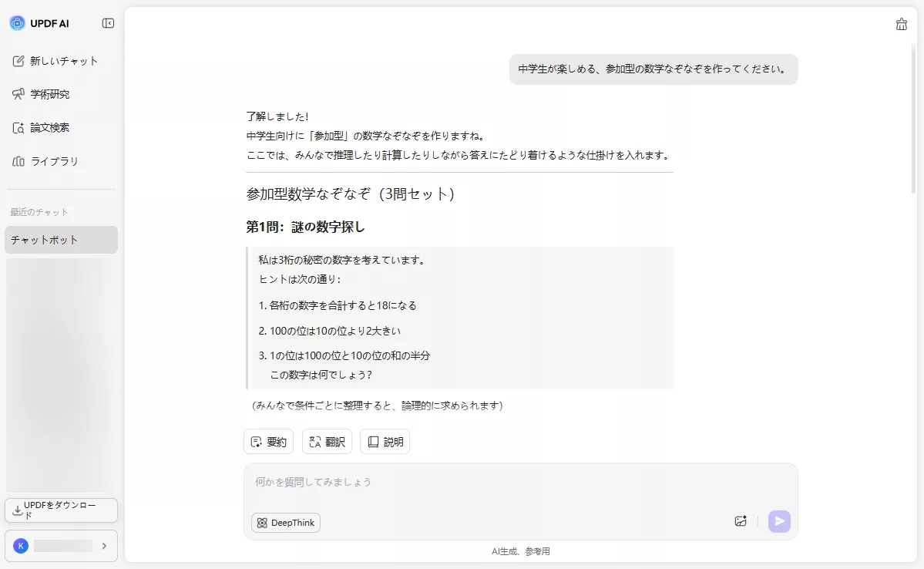Expand the account options chevron
This screenshot has height=569, width=924.
pyautogui.click(x=105, y=545)
